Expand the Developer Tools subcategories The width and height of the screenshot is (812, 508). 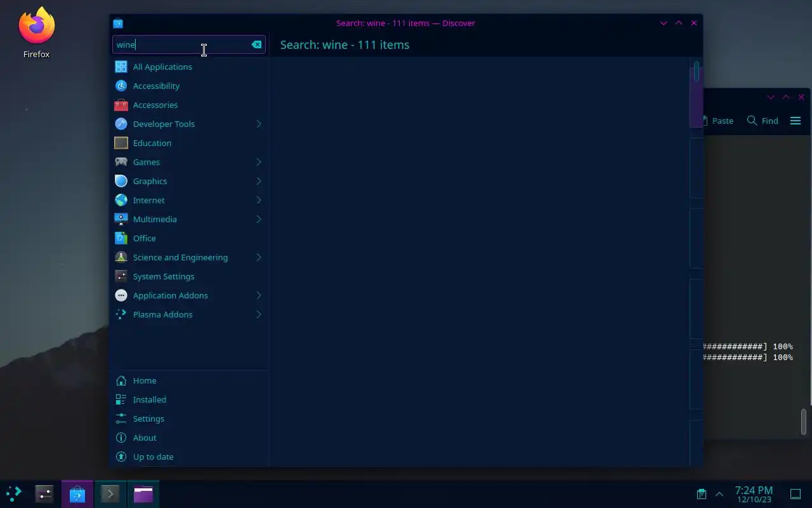[x=259, y=124]
